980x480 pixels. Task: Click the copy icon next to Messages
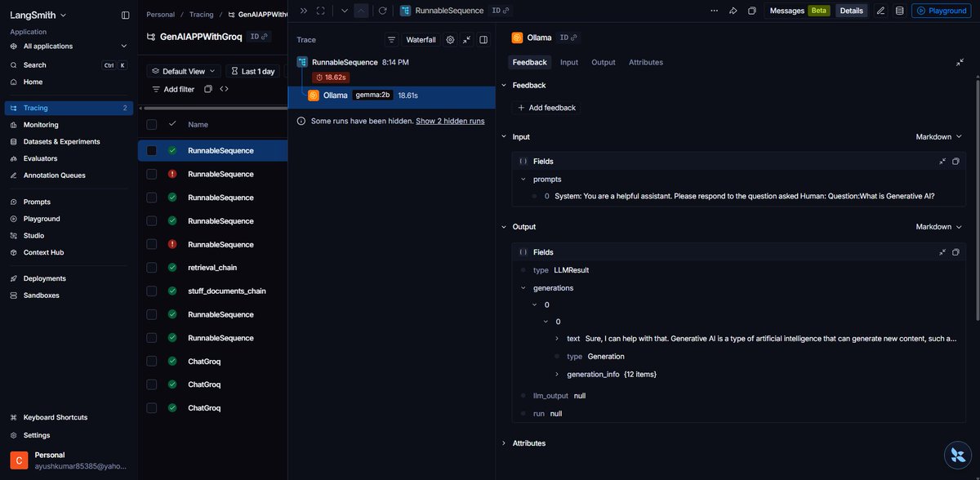752,11
